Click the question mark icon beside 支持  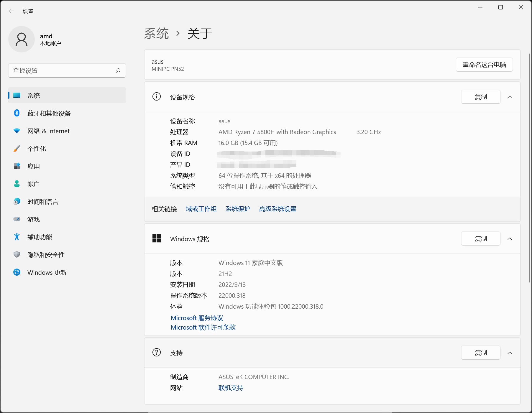pos(157,352)
